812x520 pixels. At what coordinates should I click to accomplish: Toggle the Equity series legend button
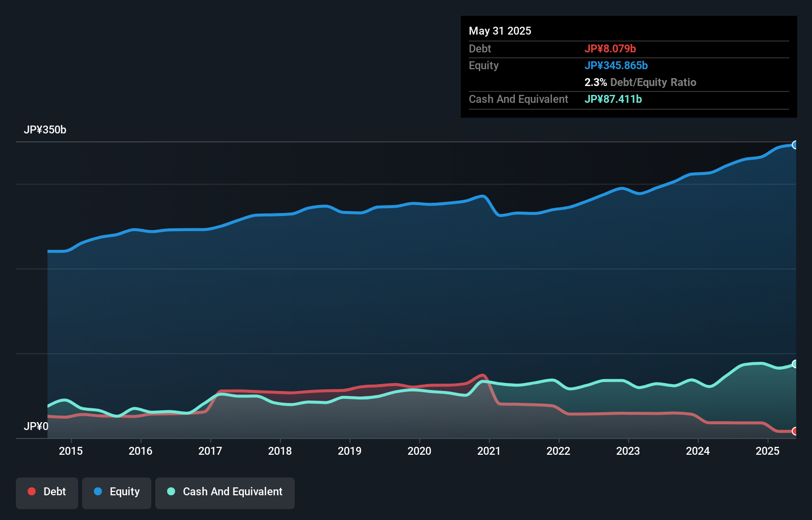(117, 492)
